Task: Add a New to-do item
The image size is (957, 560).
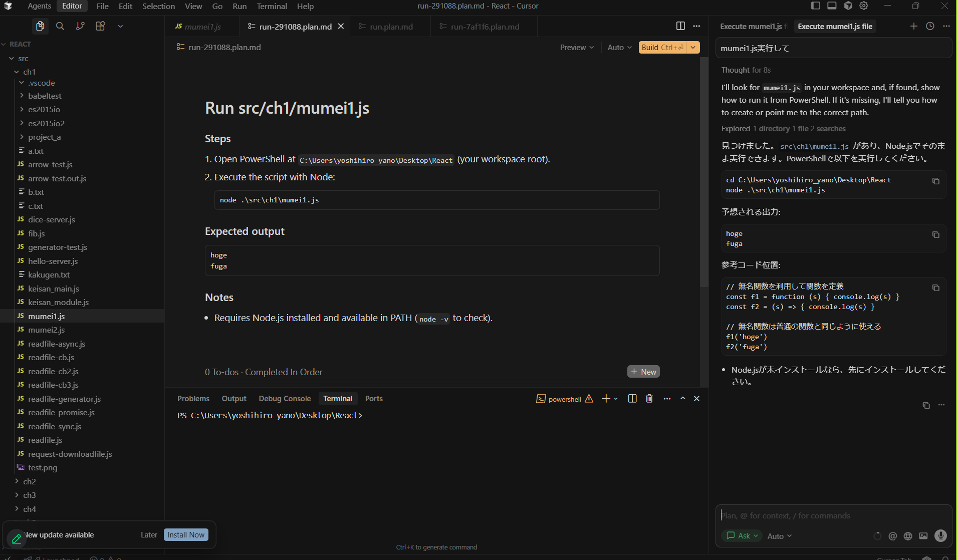Action: pos(643,372)
